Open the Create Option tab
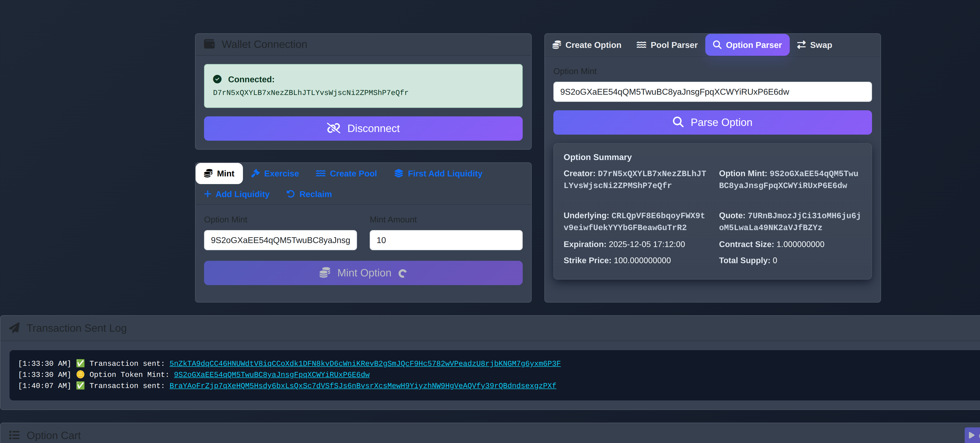This screenshot has height=443, width=980. coord(587,45)
